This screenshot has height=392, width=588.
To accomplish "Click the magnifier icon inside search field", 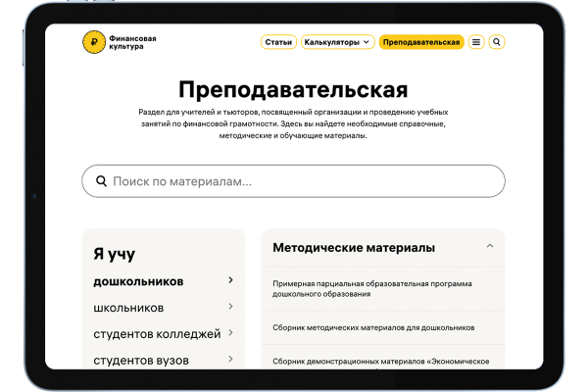I will point(101,181).
